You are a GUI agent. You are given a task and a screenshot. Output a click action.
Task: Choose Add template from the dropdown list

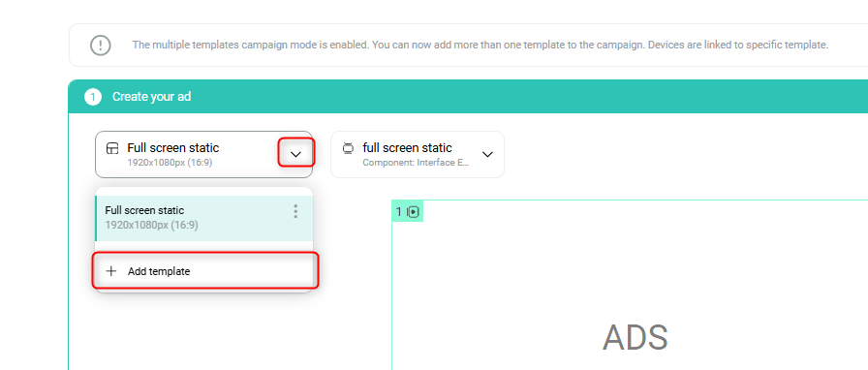point(204,271)
